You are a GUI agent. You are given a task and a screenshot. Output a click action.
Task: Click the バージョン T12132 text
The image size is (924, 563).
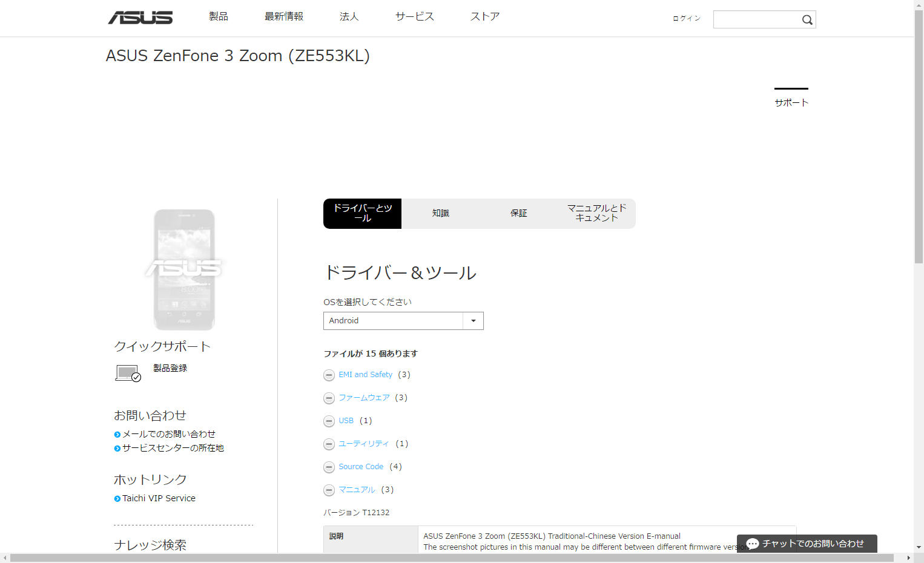[x=357, y=513]
